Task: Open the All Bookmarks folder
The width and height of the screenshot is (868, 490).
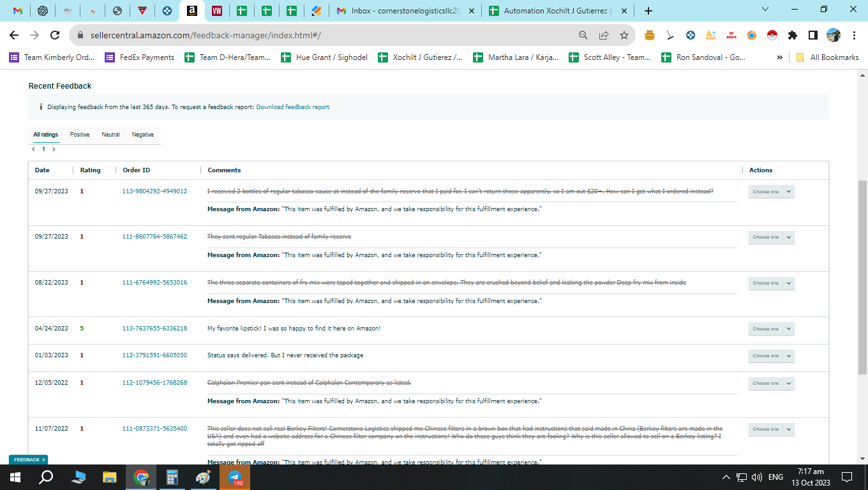Action: coord(827,57)
